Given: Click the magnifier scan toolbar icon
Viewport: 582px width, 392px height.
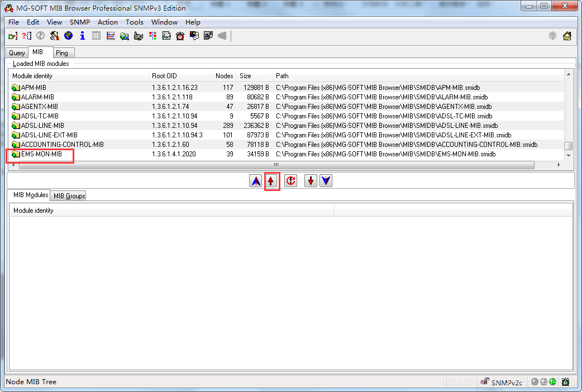Looking at the screenshot, I should 125,36.
